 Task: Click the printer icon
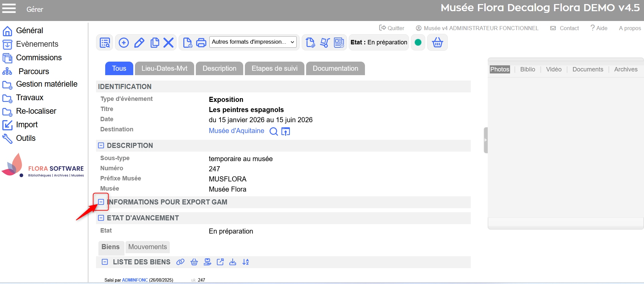pos(201,43)
